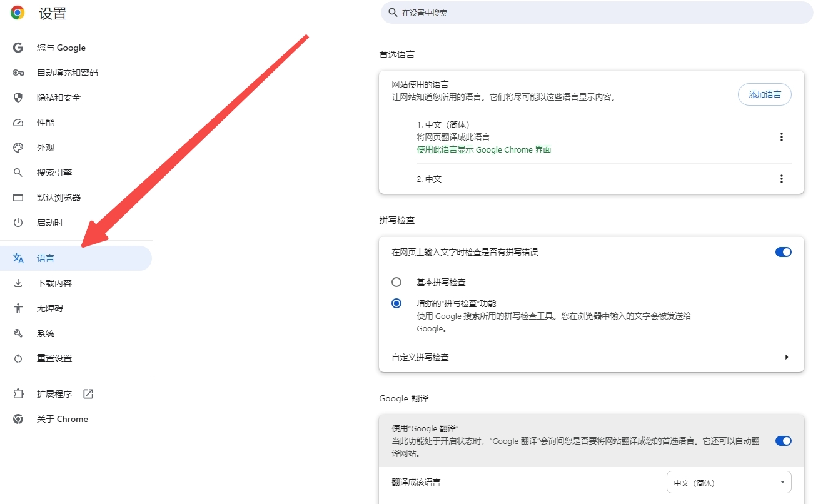
Task: Click the magnifier icon for 搜索引擎
Action: (x=18, y=173)
